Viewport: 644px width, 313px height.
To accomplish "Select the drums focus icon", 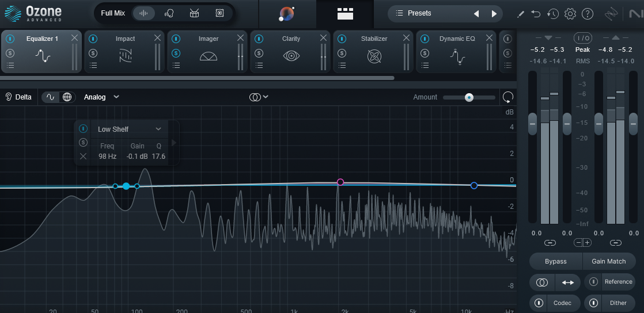I will coord(194,13).
